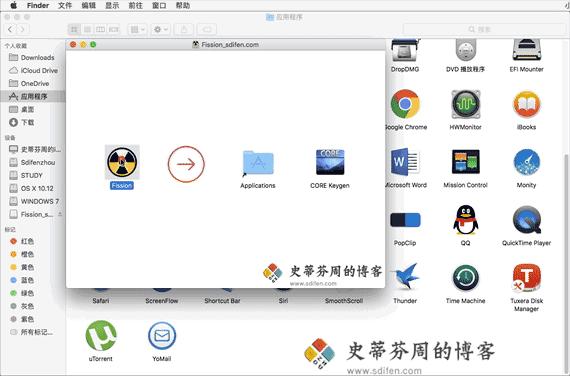Open the Time Machine app

click(465, 278)
